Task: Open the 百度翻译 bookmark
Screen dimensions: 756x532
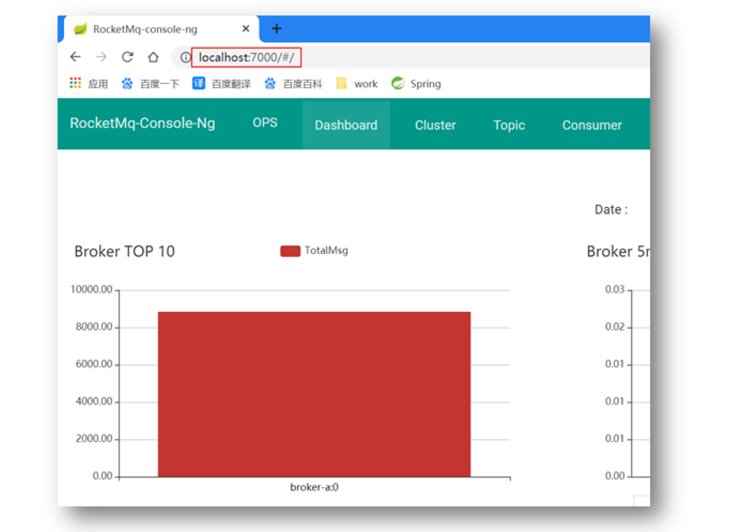Action: [221, 84]
